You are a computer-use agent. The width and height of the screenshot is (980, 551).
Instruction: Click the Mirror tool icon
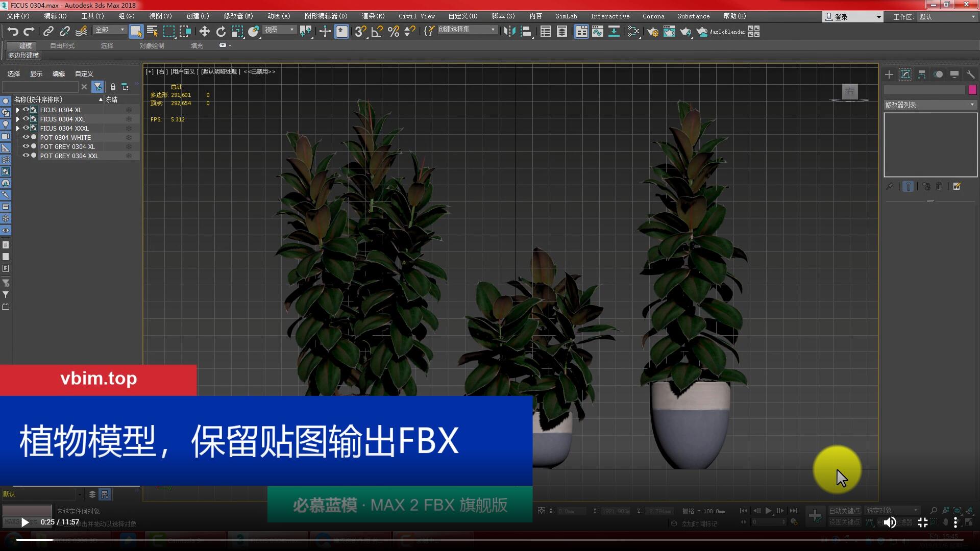pos(509,32)
